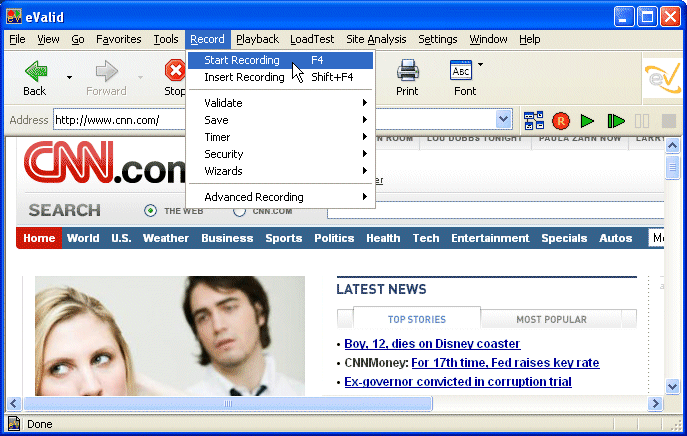The image size is (687, 436).
Task: Open the site map diagram icon
Action: pyautogui.click(x=534, y=121)
